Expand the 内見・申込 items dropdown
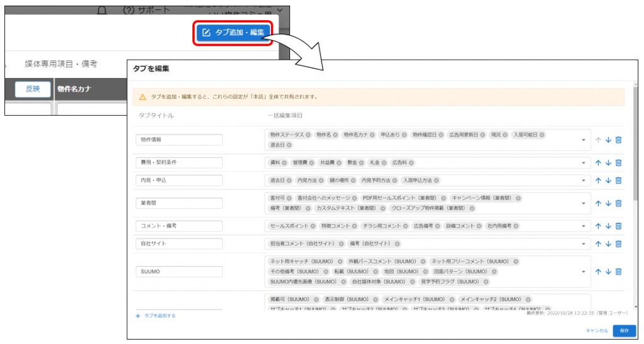The image size is (644, 344). (583, 180)
